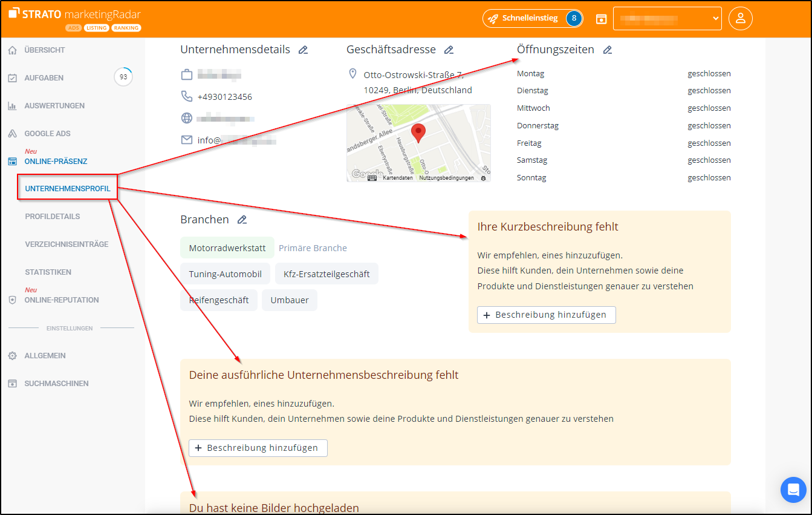Select Profildetails submenu entry
Viewport: 812px width, 515px height.
53,217
